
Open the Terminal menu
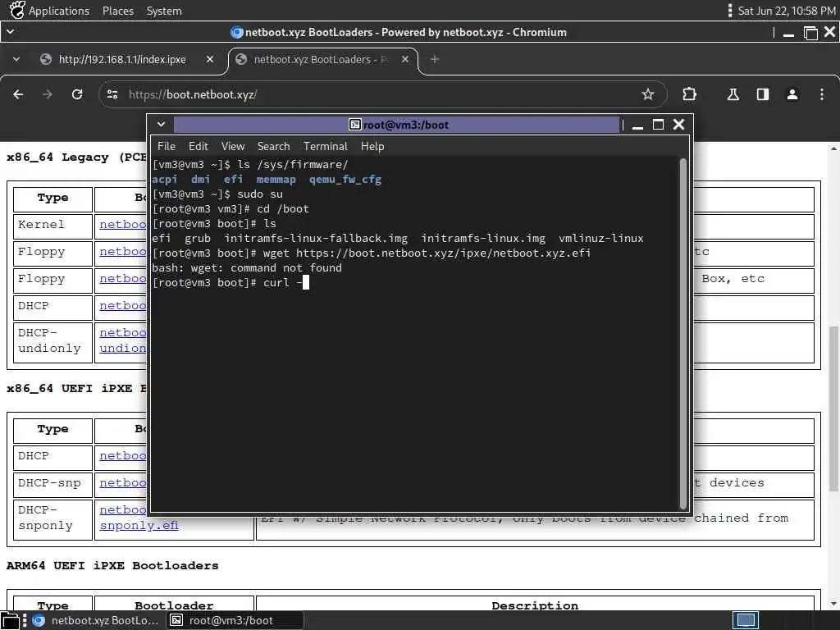click(x=325, y=146)
